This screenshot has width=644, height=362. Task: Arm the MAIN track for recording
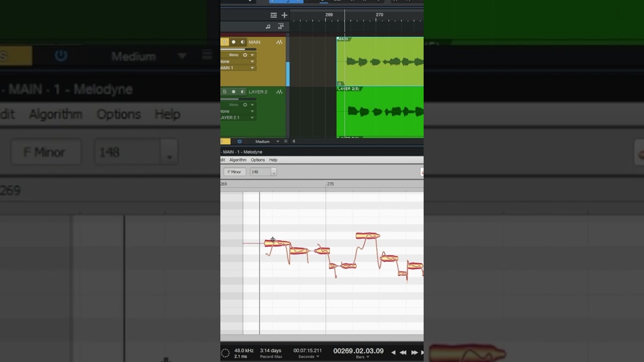click(233, 42)
